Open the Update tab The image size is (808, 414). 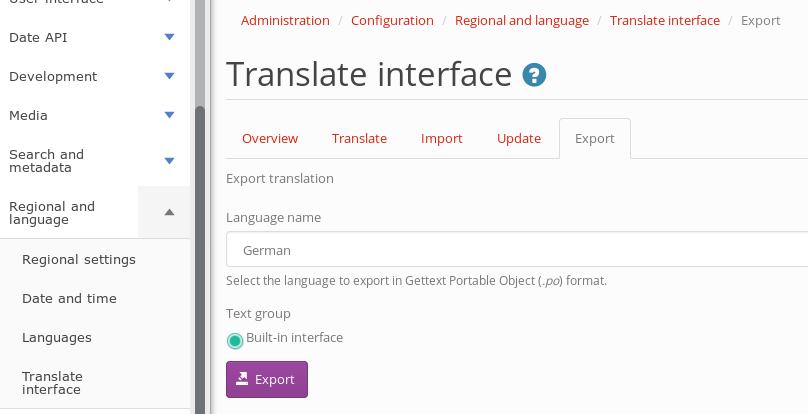[518, 139]
